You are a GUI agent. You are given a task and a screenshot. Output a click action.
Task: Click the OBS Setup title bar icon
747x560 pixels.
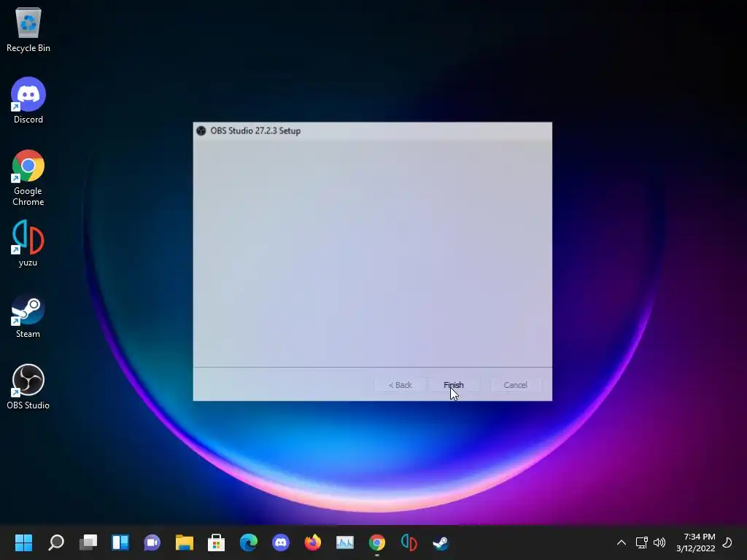point(201,131)
